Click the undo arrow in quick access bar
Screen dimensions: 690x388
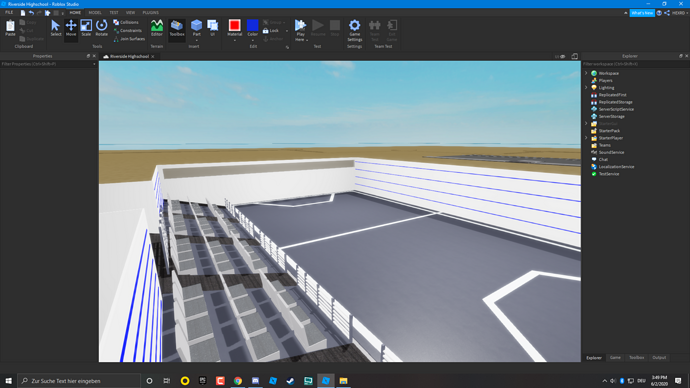[31, 13]
